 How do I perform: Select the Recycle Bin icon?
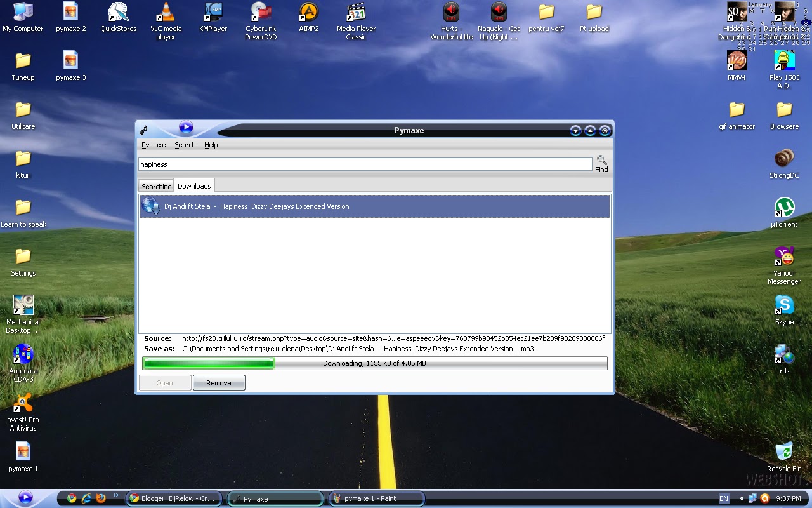(x=785, y=457)
